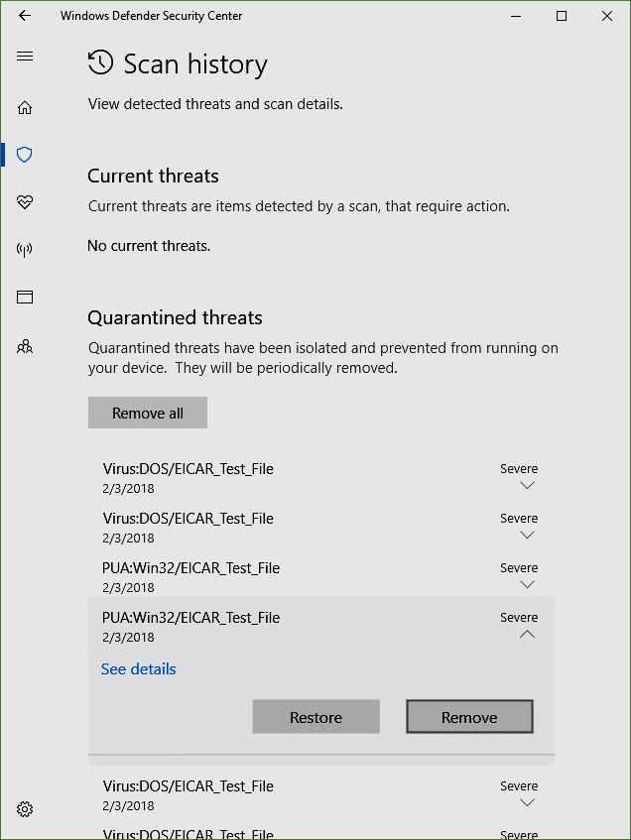Click the Scan history title
The image size is (631, 840).
pos(195,64)
